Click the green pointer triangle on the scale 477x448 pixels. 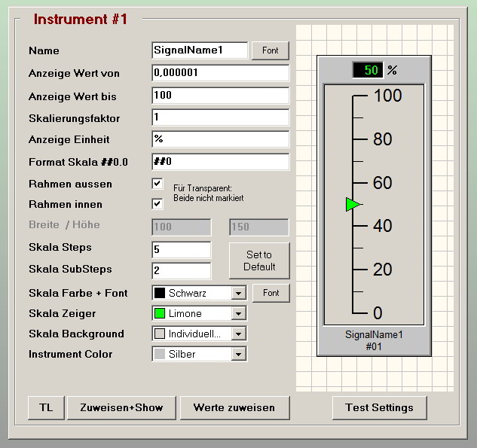point(353,204)
